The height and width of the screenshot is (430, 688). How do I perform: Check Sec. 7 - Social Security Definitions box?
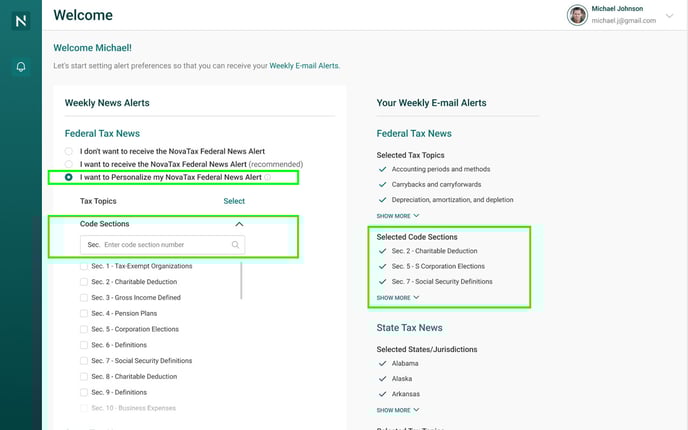click(x=84, y=361)
